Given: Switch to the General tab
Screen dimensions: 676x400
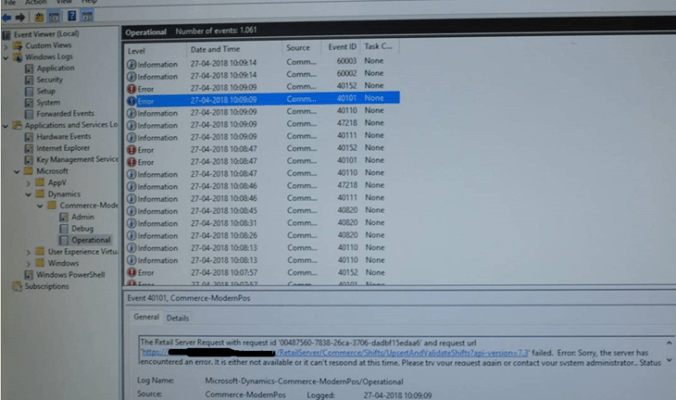Looking at the screenshot, I should point(146,318).
